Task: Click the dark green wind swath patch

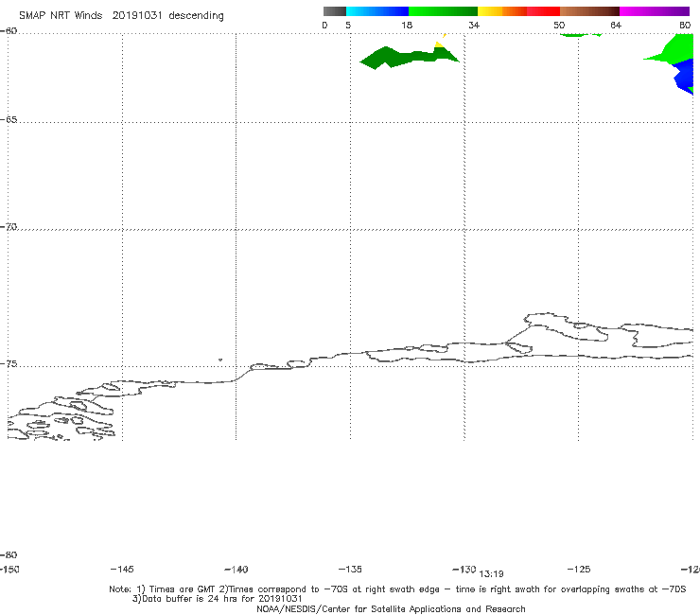Action: (409, 58)
